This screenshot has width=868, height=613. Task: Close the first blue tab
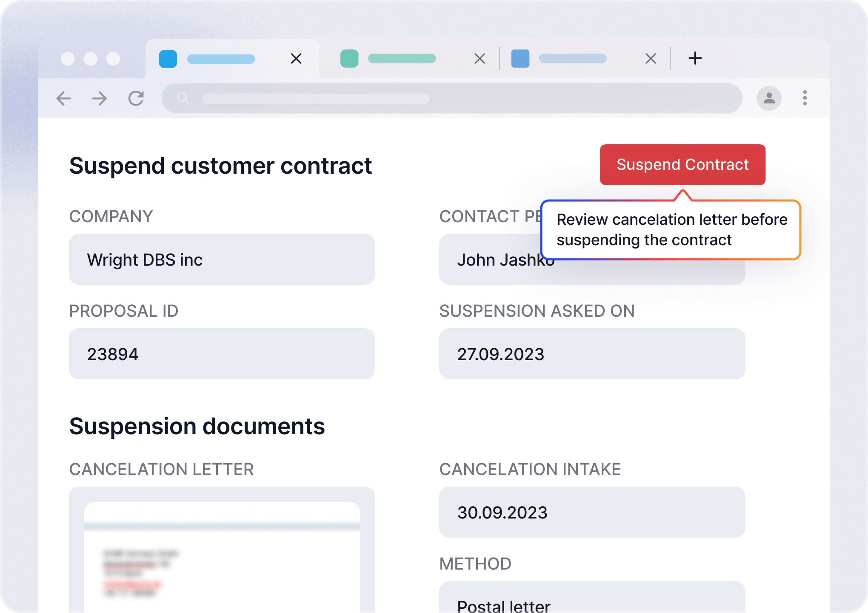tap(296, 59)
